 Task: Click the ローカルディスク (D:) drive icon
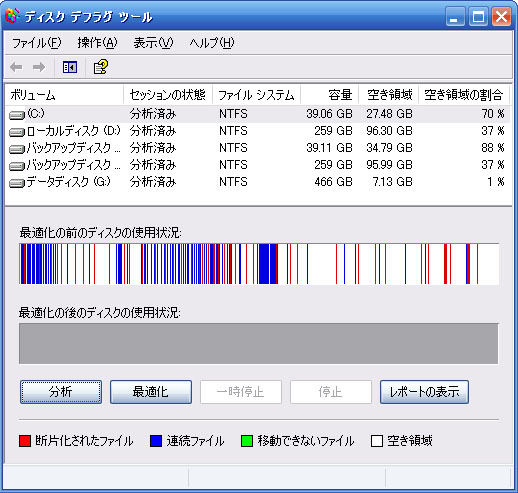[17, 132]
